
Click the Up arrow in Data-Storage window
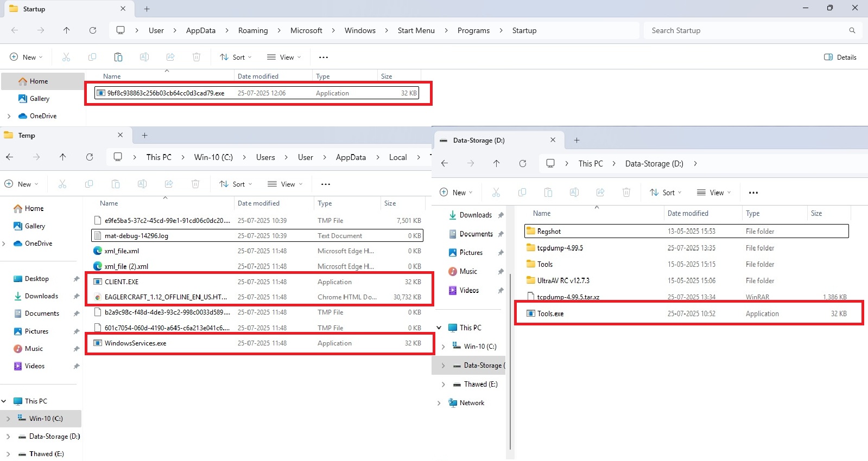(x=496, y=163)
